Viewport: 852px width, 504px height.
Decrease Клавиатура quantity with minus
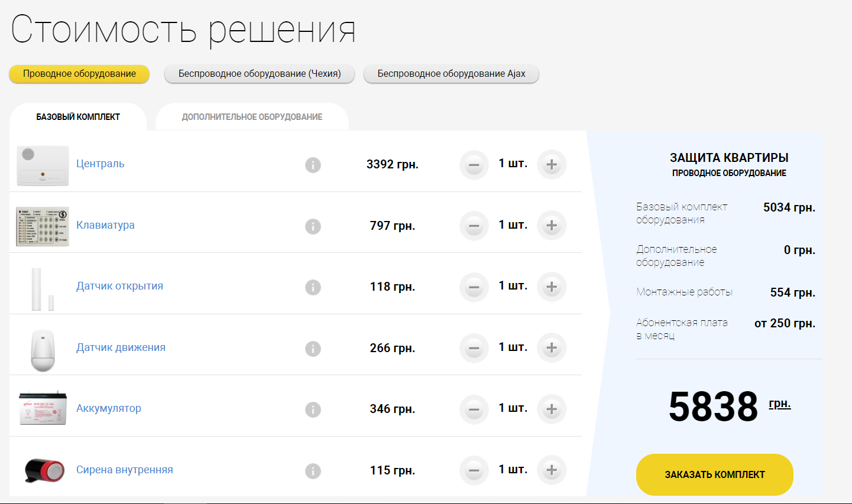474,226
